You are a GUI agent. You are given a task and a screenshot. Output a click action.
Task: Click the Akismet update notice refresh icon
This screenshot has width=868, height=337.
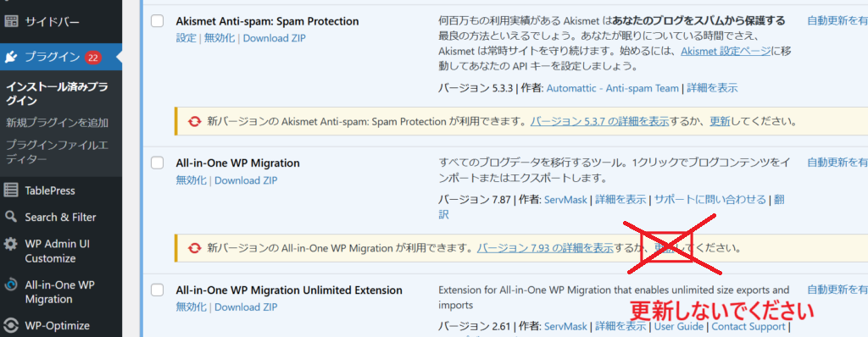click(194, 121)
